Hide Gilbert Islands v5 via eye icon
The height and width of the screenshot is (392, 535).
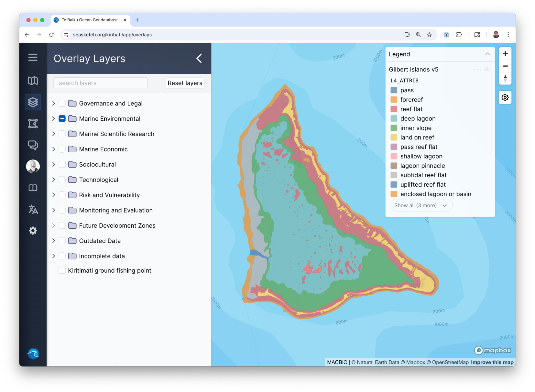coord(487,69)
